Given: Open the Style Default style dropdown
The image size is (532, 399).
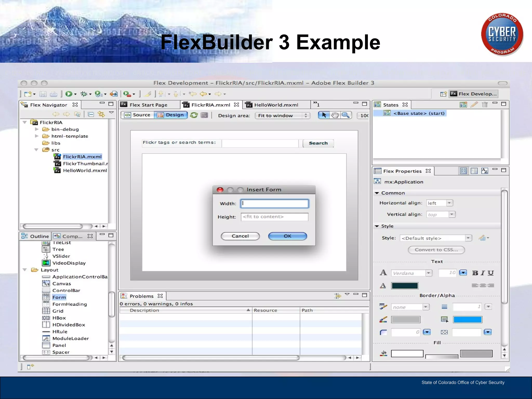Looking at the screenshot, I should (436, 238).
